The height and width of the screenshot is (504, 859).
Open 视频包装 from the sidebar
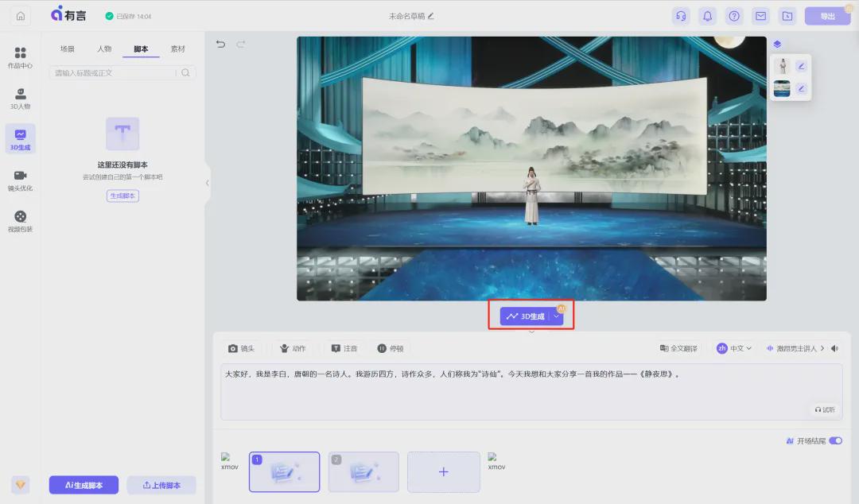click(x=21, y=220)
